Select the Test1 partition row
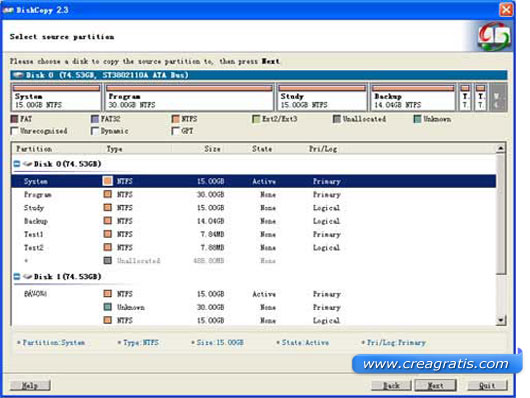The width and height of the screenshot is (530, 398). coord(254,234)
